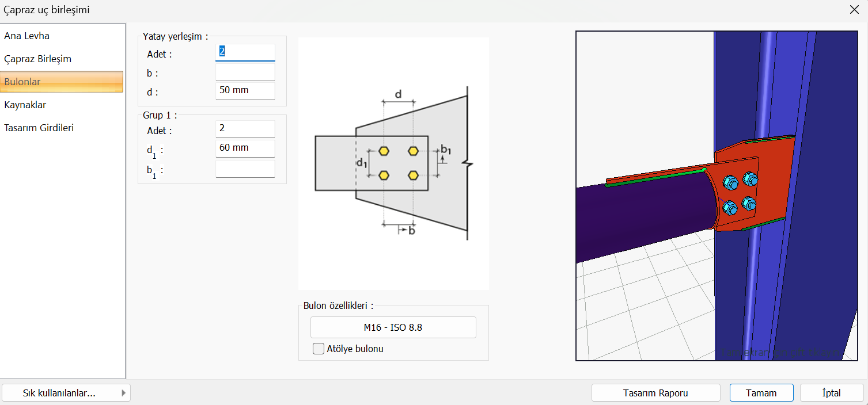Open the Kaynaklar section
Image resolution: width=868 pixels, height=405 pixels.
[25, 105]
